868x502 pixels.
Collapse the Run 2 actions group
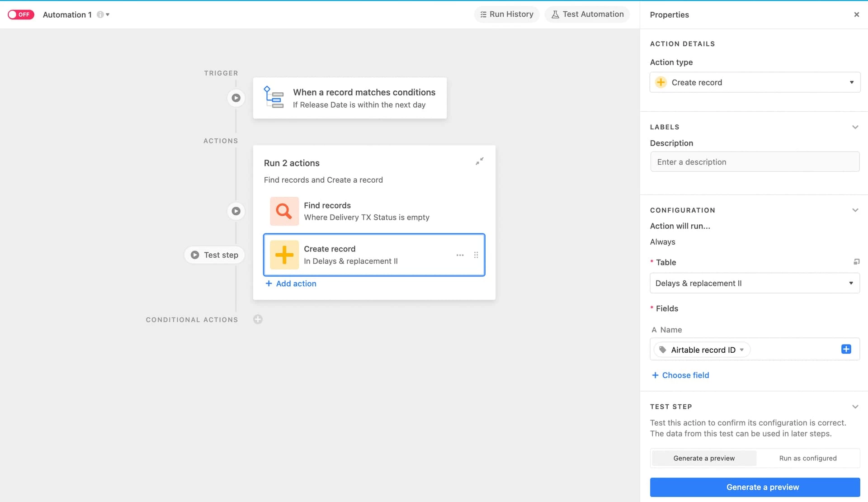[480, 161]
